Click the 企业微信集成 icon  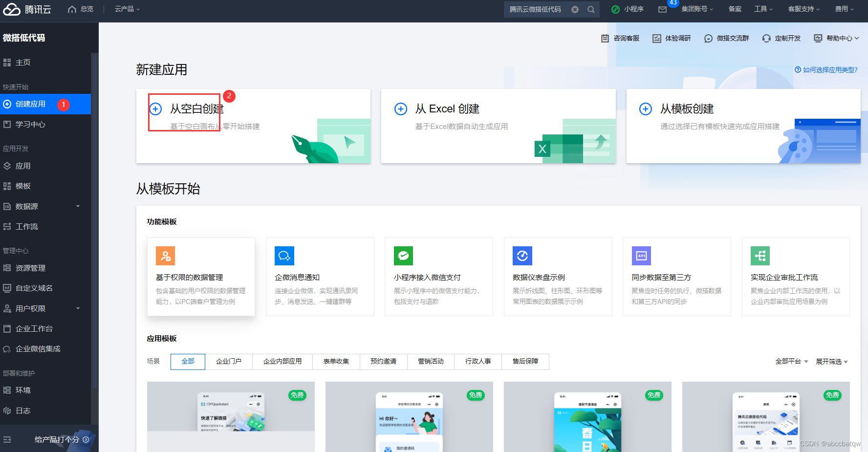pyautogui.click(x=7, y=349)
